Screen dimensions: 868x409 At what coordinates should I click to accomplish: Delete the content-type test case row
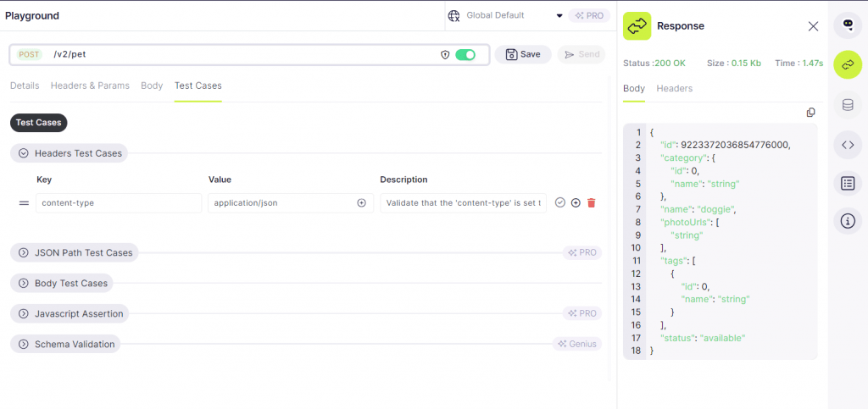pyautogui.click(x=591, y=203)
